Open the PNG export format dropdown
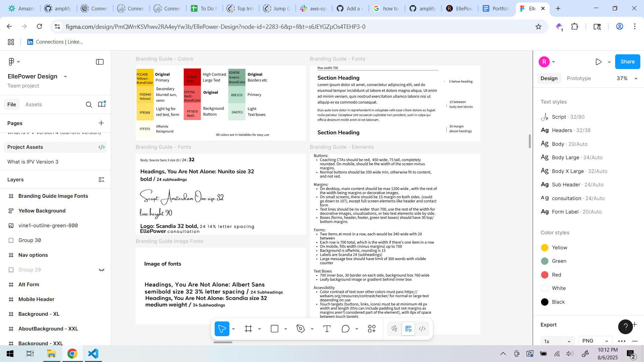The image size is (644, 362). (x=595, y=341)
